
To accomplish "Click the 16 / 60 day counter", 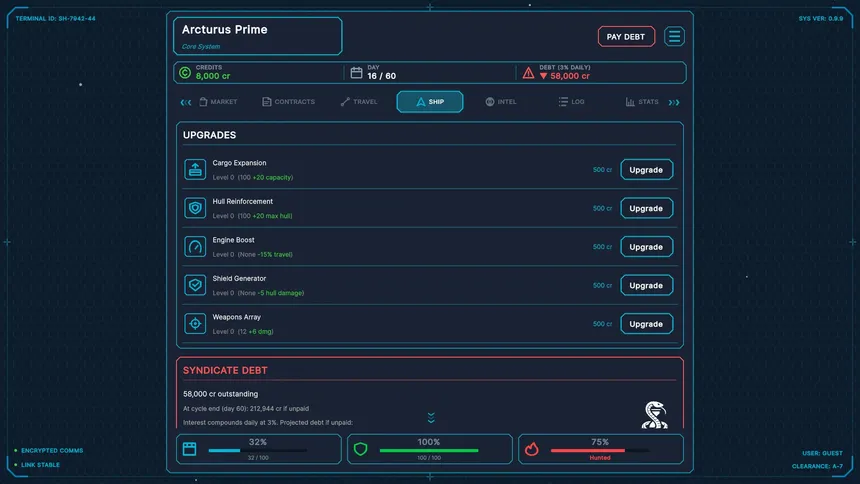I will click(382, 76).
